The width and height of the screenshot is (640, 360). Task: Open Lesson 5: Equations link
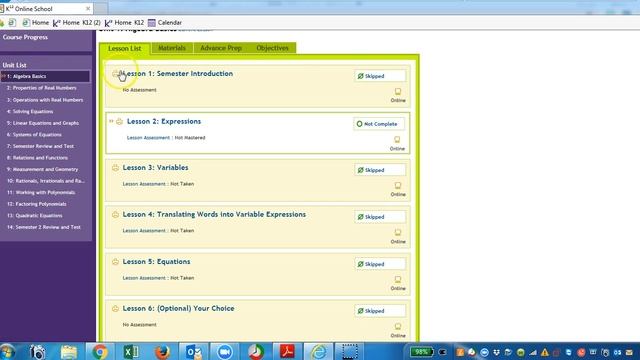click(x=156, y=262)
